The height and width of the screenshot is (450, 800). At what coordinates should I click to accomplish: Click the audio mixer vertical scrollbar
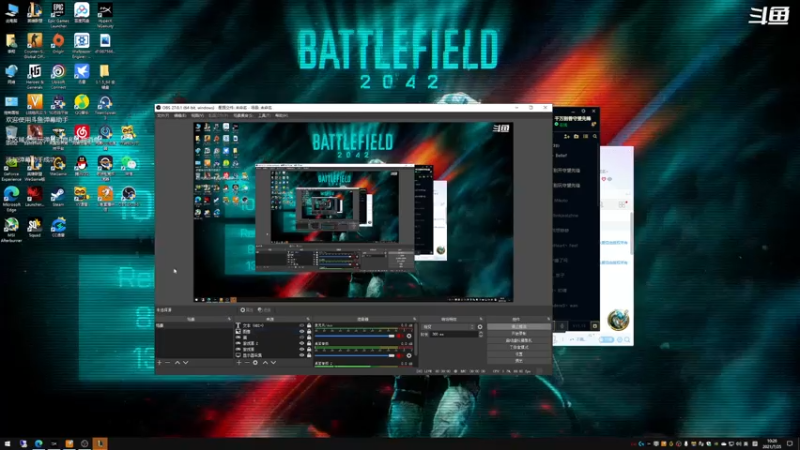[x=416, y=341]
